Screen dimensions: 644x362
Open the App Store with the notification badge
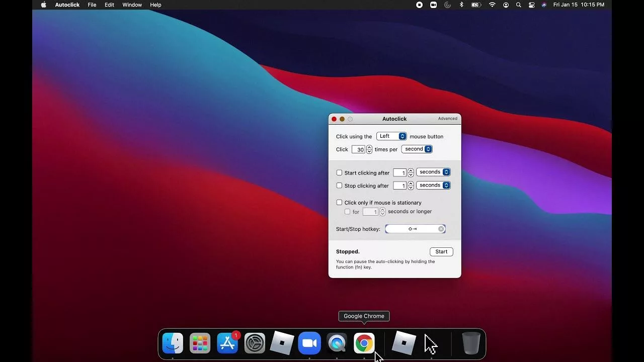coord(227,343)
